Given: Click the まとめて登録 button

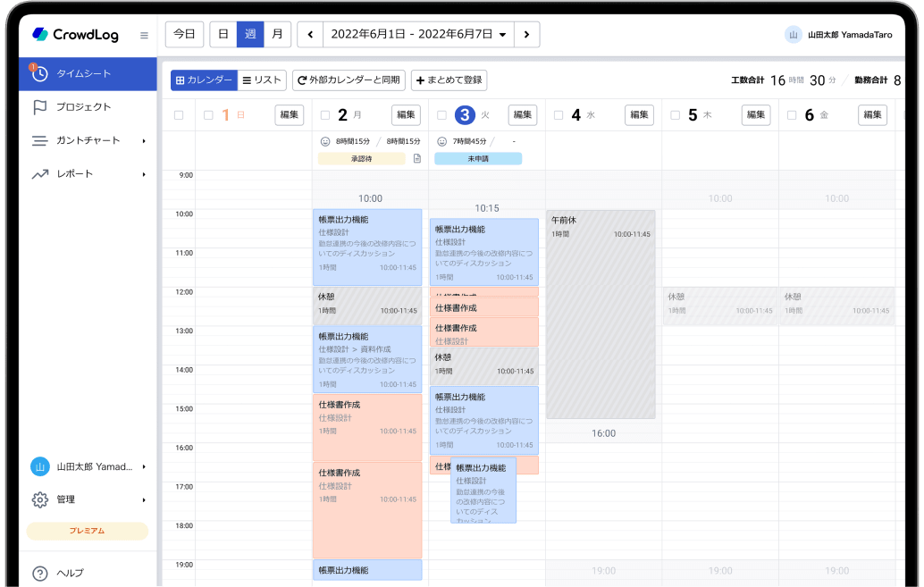Looking at the screenshot, I should [449, 80].
